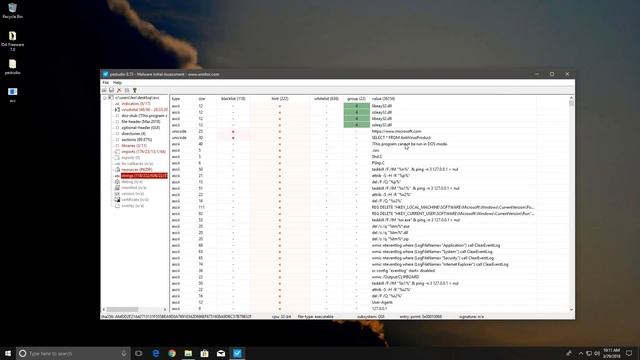This screenshot has height=360, width=640.
Task: Sort by the type column header
Action: (x=176, y=99)
